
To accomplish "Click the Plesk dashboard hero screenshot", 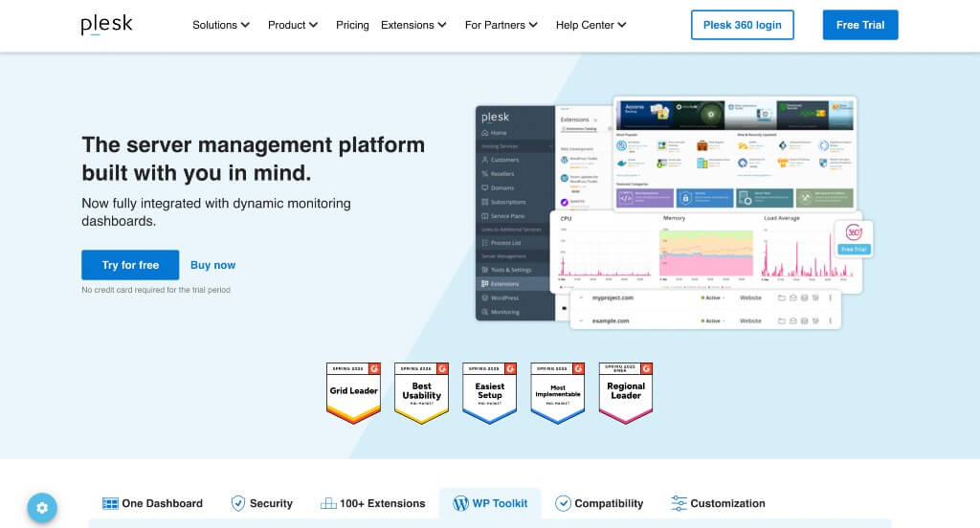I will [x=673, y=212].
